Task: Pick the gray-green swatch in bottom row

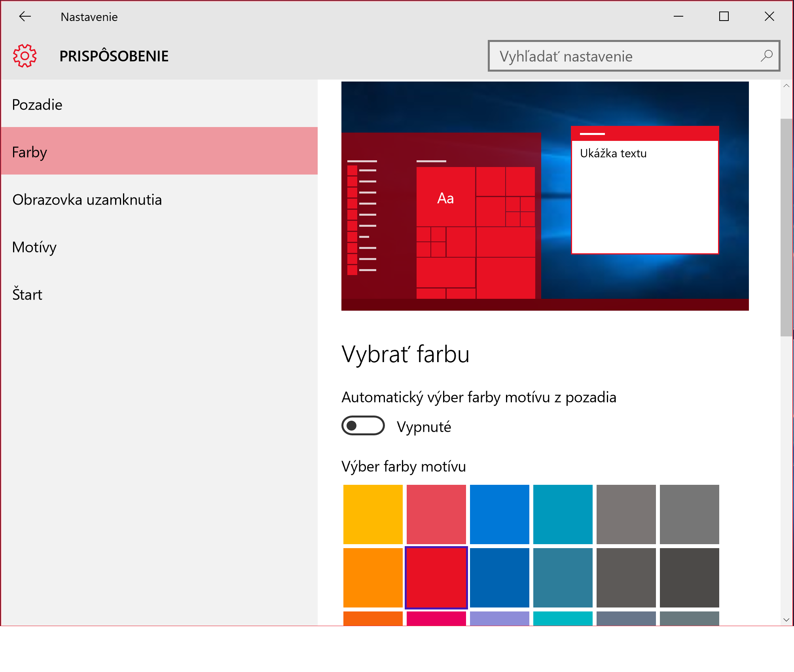Action: 690,619
